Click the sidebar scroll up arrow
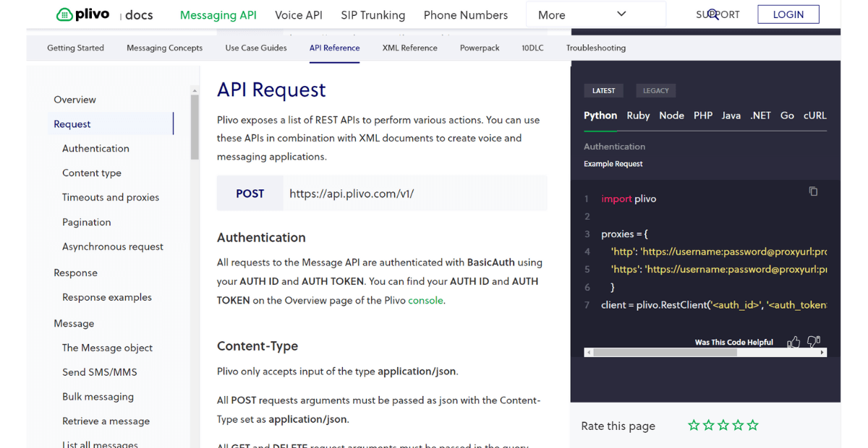Viewport: 868px width, 448px height. (x=195, y=91)
